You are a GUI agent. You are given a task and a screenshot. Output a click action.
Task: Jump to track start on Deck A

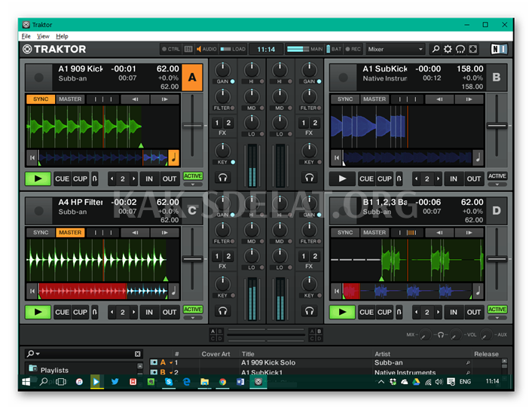tap(32, 157)
